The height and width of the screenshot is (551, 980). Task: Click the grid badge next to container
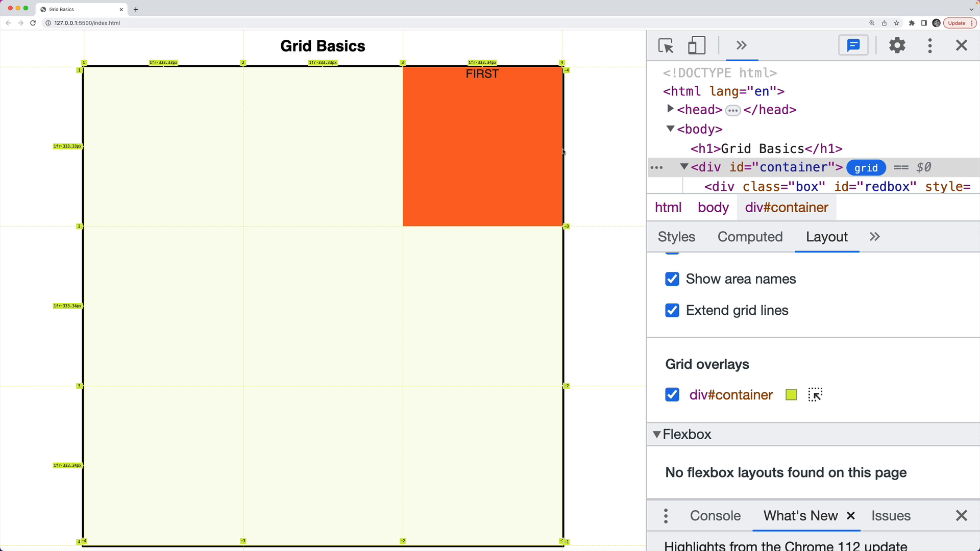[866, 168]
